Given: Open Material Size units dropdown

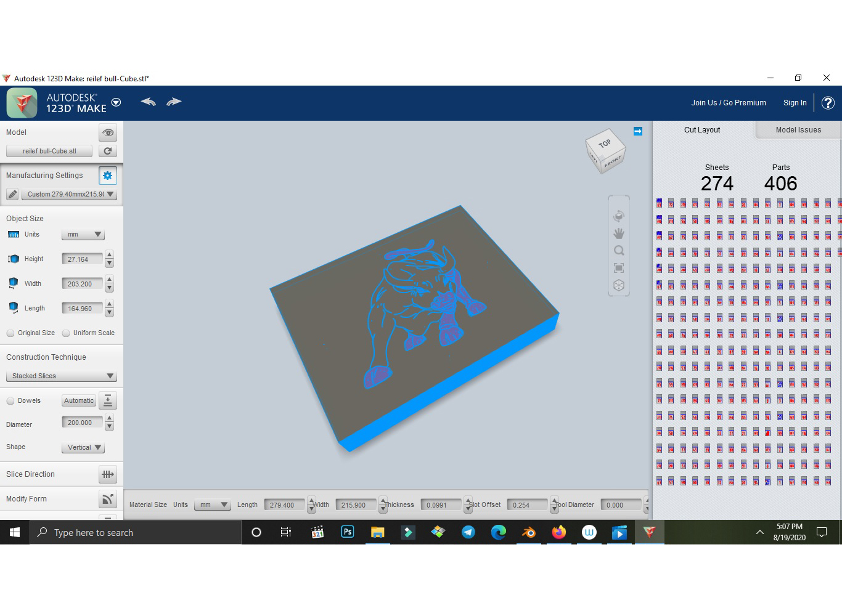Looking at the screenshot, I should [212, 505].
